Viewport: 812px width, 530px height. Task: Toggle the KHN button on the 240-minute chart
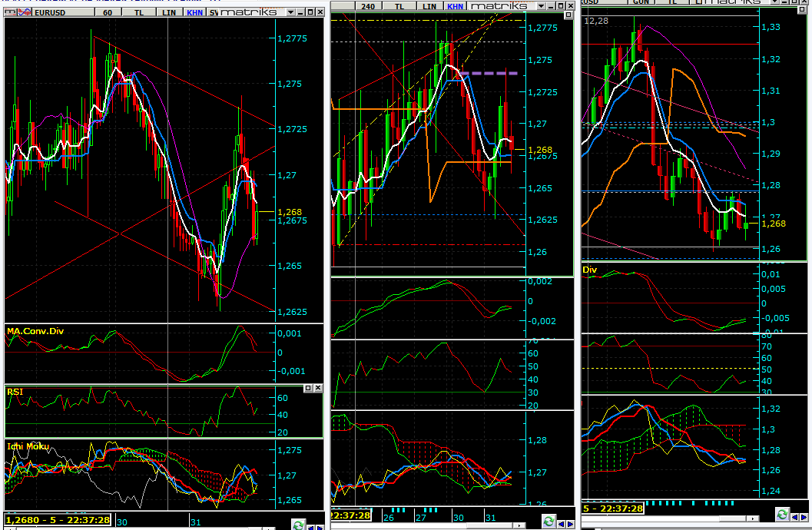click(456, 5)
